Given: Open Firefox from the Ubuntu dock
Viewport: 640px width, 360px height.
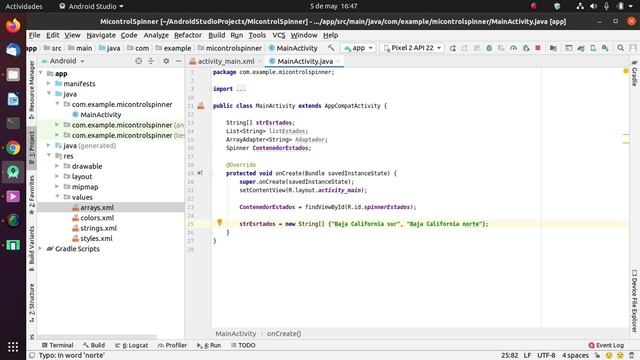Looking at the screenshot, I should (13, 25).
